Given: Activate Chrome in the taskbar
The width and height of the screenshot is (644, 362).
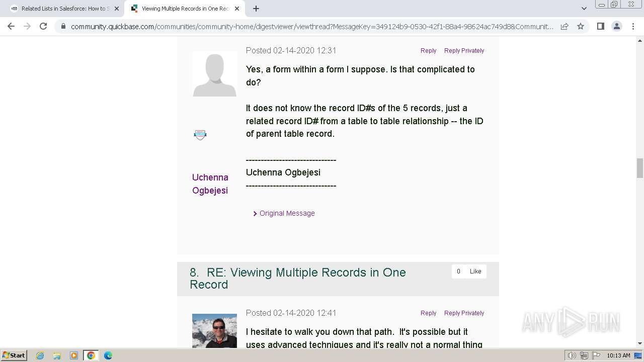Looking at the screenshot, I should point(91,355).
